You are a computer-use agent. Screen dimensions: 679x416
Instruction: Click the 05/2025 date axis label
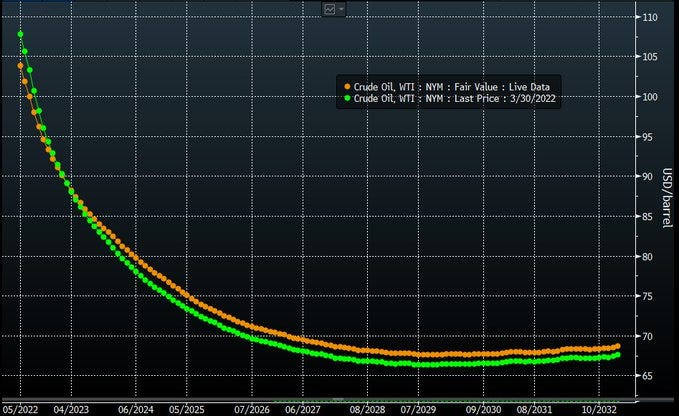click(x=187, y=410)
